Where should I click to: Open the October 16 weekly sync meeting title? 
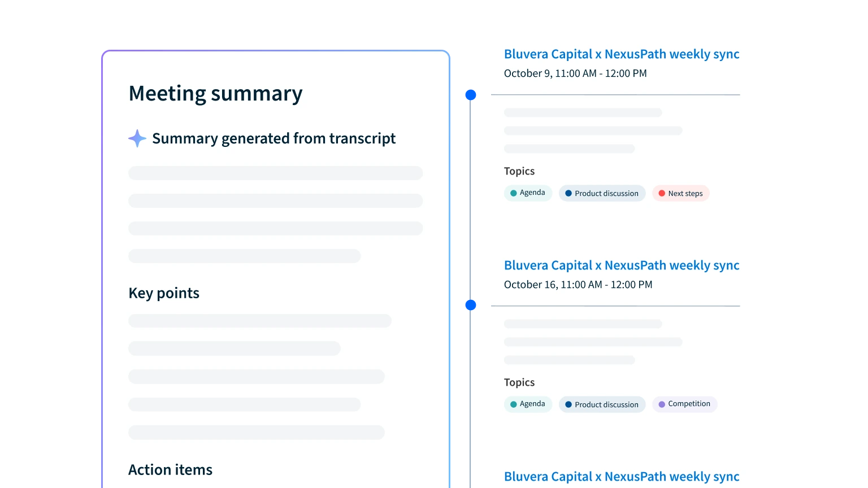tap(621, 265)
